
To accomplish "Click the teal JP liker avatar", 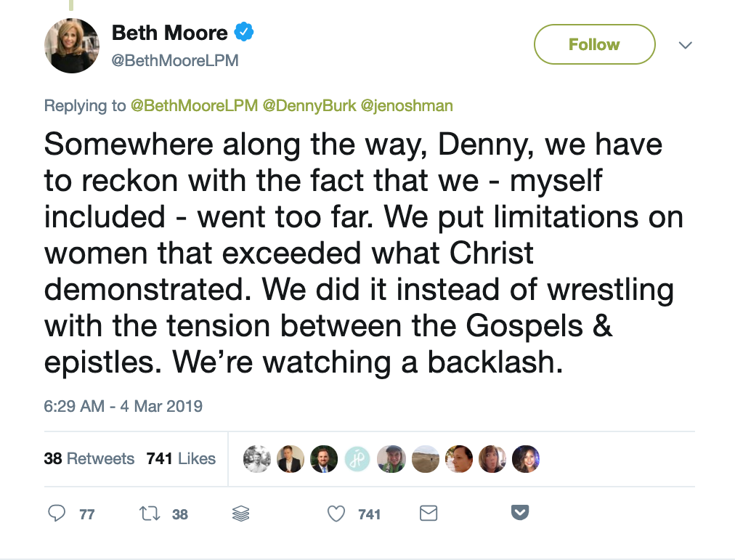I will [357, 458].
